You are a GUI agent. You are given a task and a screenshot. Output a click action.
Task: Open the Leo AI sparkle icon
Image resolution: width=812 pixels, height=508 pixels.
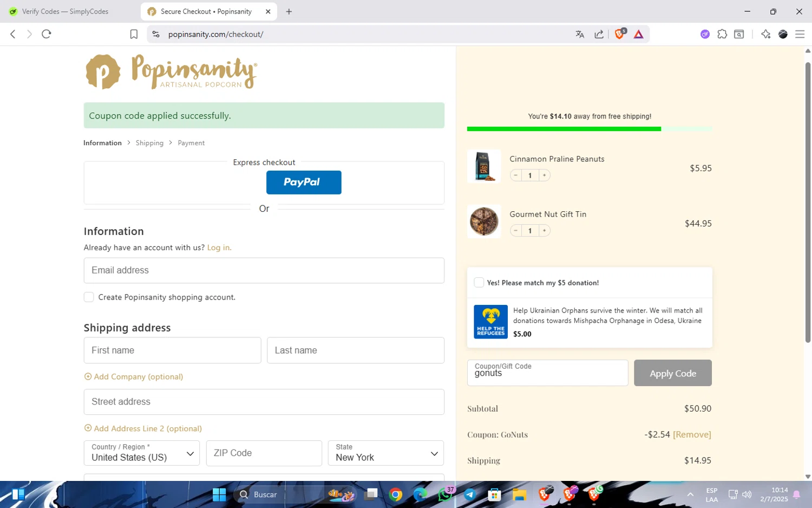tap(765, 34)
